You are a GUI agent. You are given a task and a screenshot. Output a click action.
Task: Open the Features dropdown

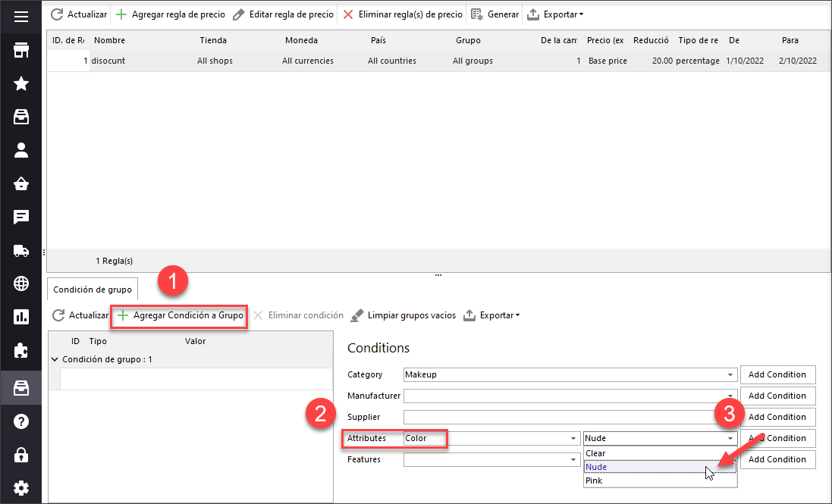point(491,459)
